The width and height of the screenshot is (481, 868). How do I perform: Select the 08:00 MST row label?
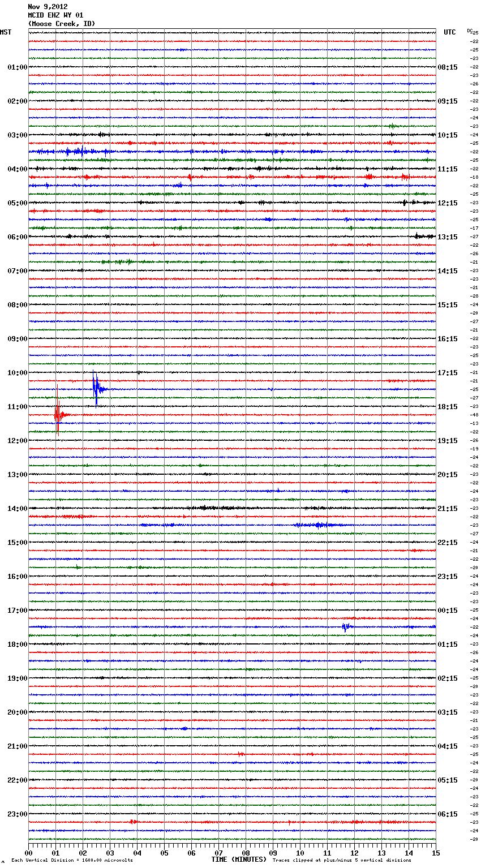point(18,305)
